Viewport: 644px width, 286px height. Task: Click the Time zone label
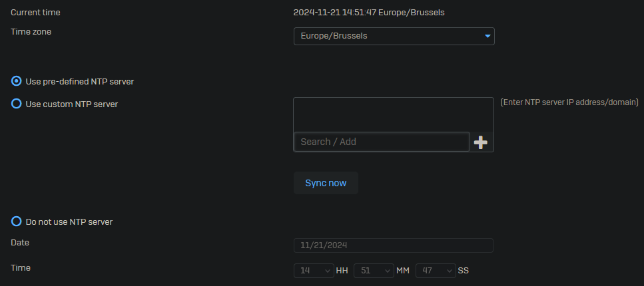click(31, 31)
